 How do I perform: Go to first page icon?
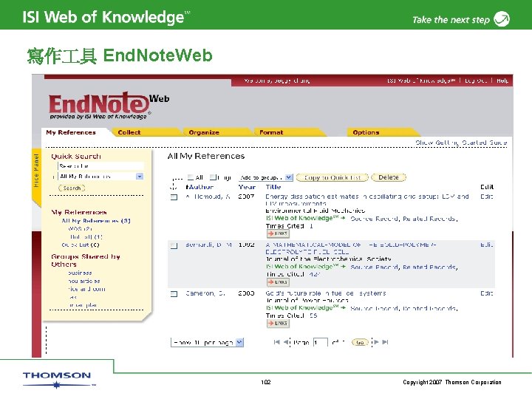coord(277,342)
